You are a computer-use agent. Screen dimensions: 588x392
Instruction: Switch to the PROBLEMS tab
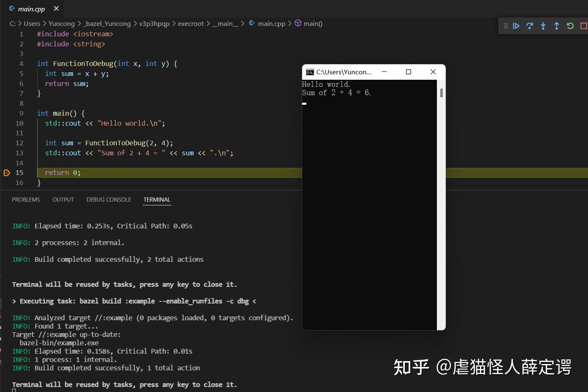pyautogui.click(x=25, y=200)
